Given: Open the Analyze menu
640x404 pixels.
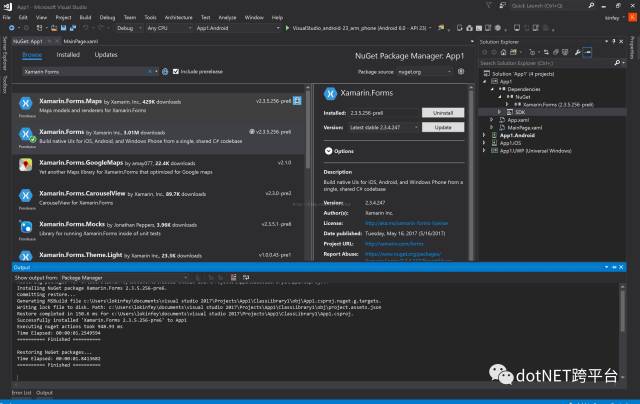Looking at the screenshot, I should tap(227, 18).
